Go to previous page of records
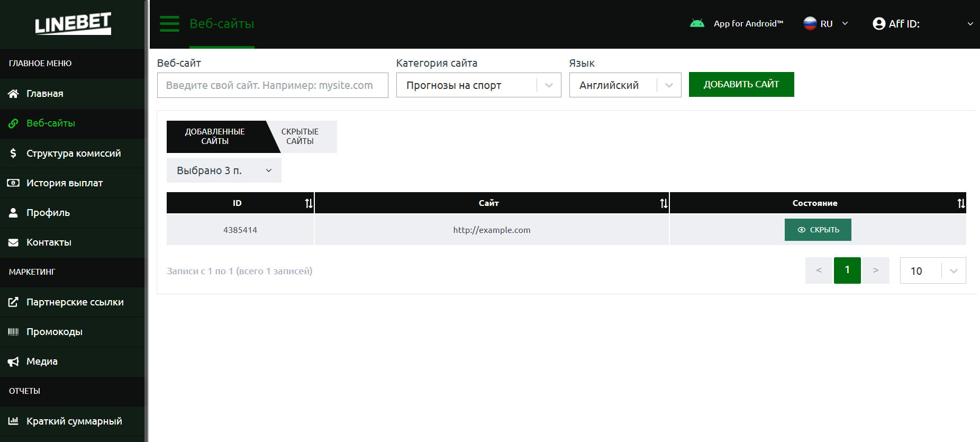 pos(819,270)
